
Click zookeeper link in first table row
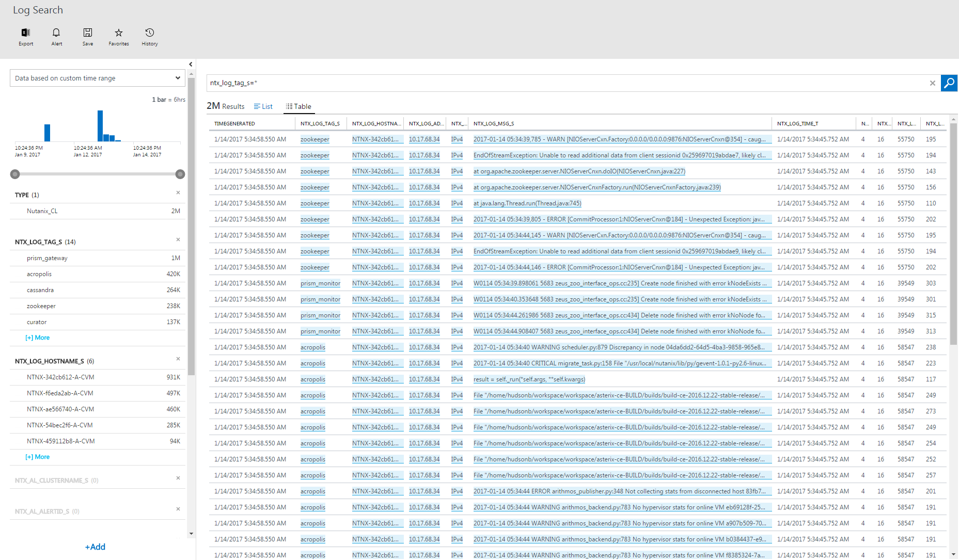click(x=315, y=139)
